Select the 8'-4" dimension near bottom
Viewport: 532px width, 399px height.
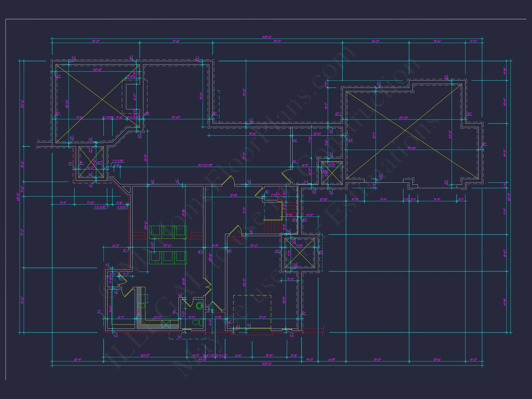269,355
